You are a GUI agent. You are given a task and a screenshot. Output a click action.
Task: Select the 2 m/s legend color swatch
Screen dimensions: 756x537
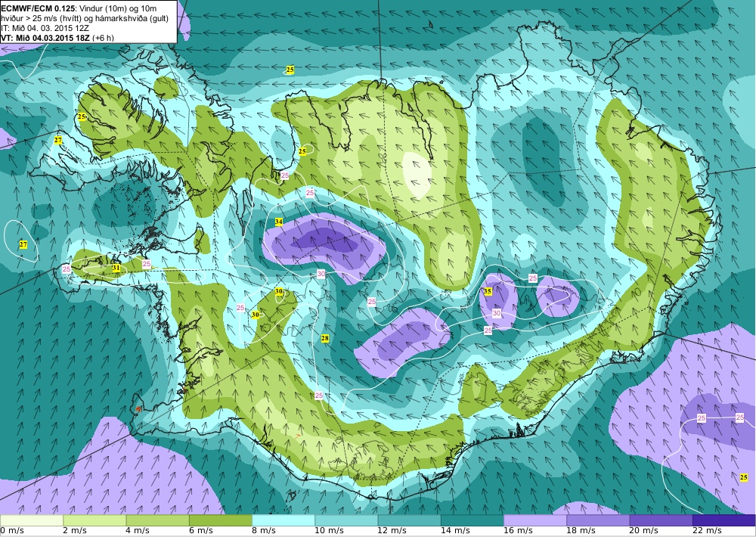tap(94, 520)
